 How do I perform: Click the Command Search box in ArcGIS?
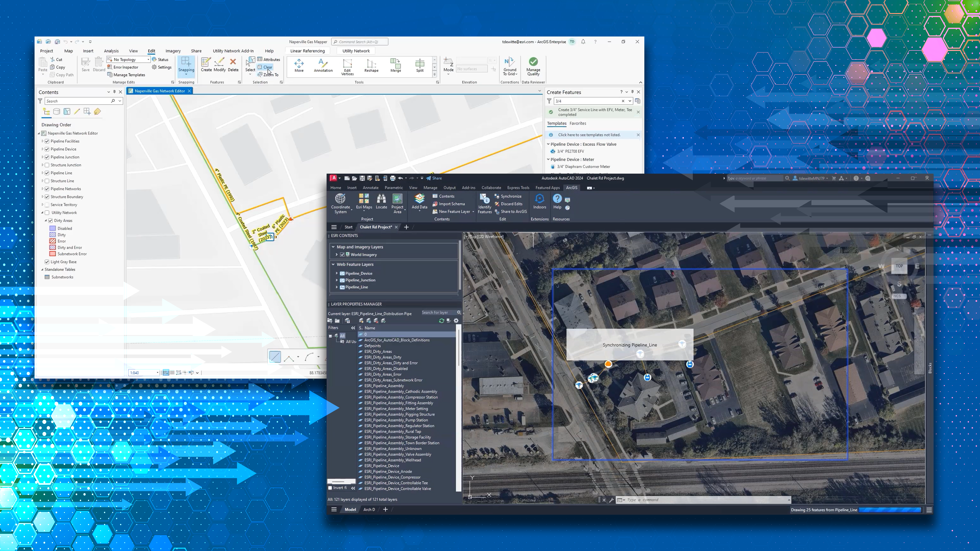[x=359, y=42]
